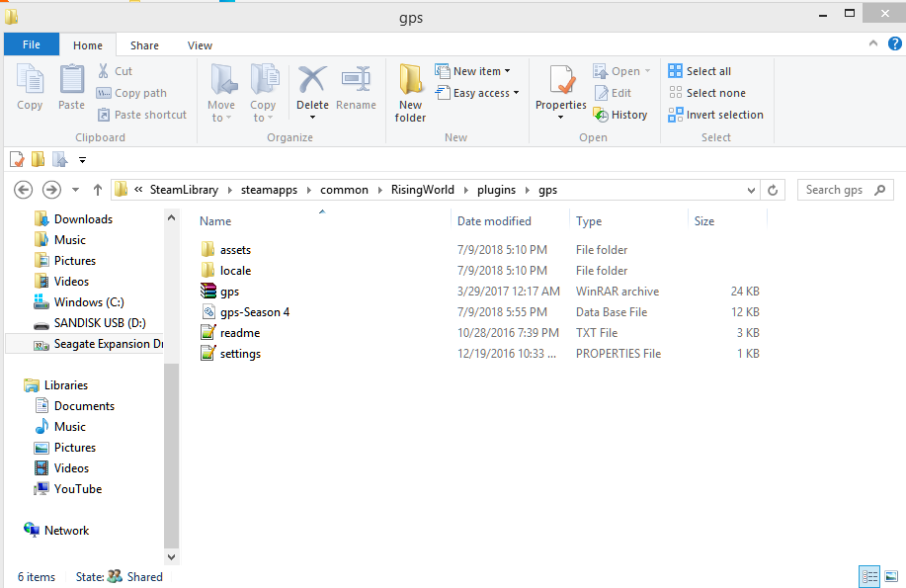The width and height of the screenshot is (906, 588).
Task: Switch to the View ribbon tab
Action: point(200,45)
